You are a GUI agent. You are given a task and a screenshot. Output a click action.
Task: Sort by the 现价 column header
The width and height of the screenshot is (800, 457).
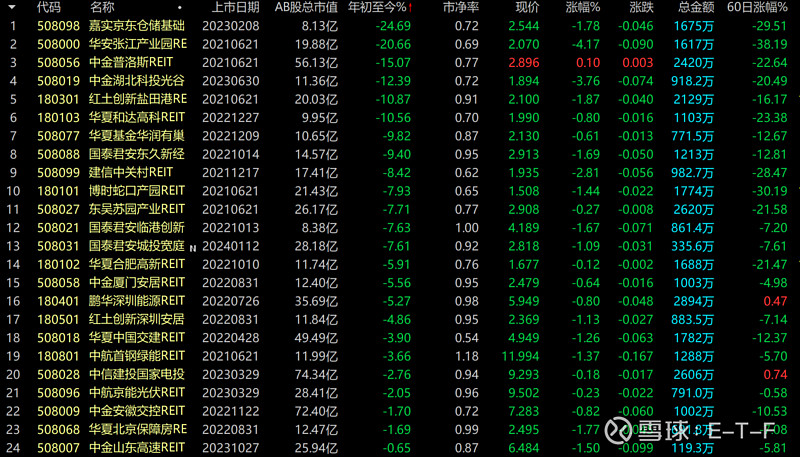point(527,7)
